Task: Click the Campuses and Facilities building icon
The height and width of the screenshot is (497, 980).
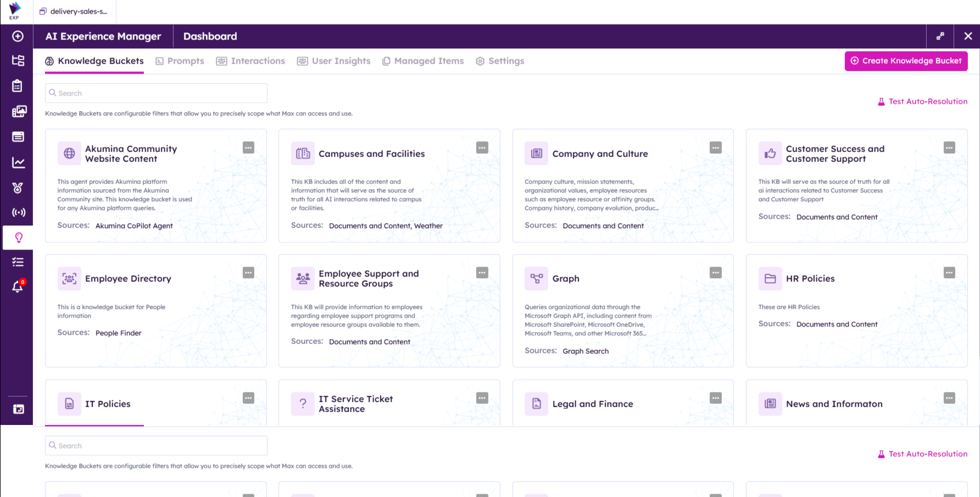Action: click(303, 153)
